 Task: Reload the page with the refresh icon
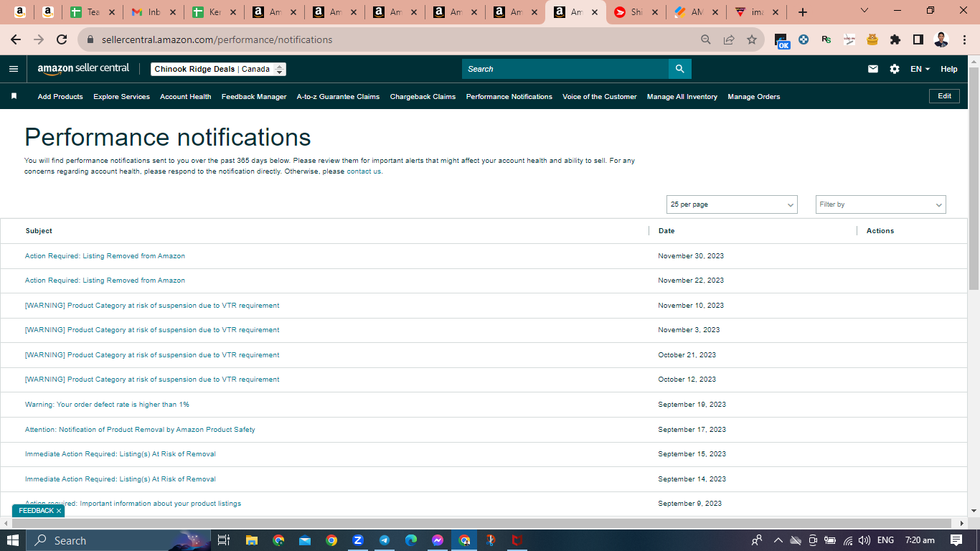62,40
